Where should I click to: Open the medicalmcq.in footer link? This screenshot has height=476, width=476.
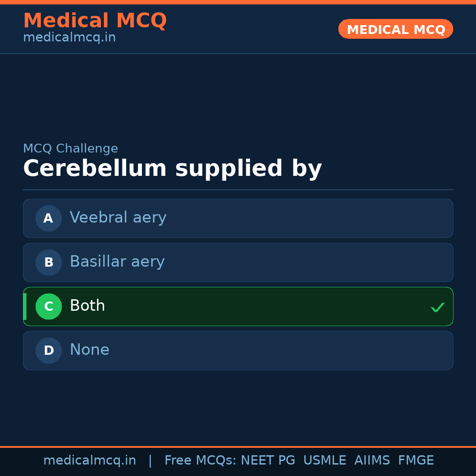(x=89, y=460)
